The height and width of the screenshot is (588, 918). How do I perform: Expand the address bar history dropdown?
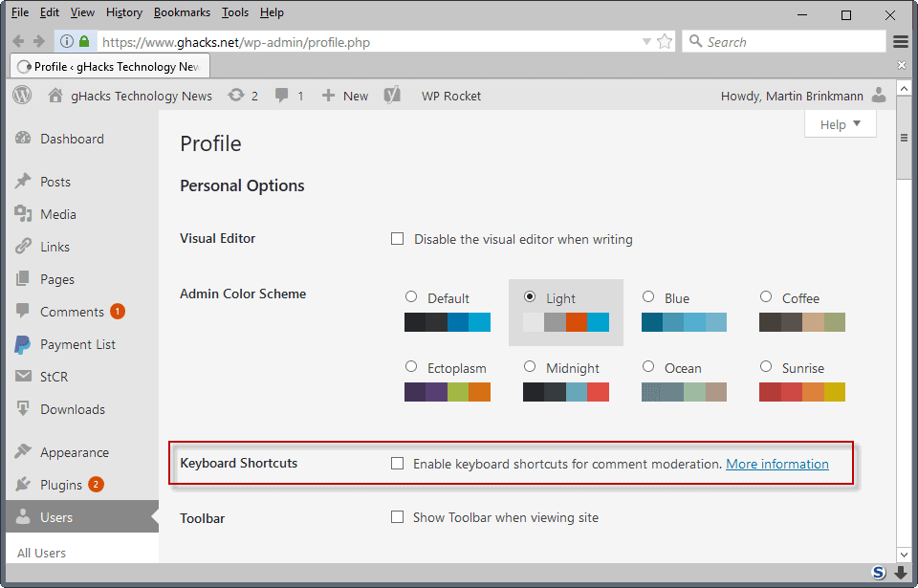click(646, 41)
